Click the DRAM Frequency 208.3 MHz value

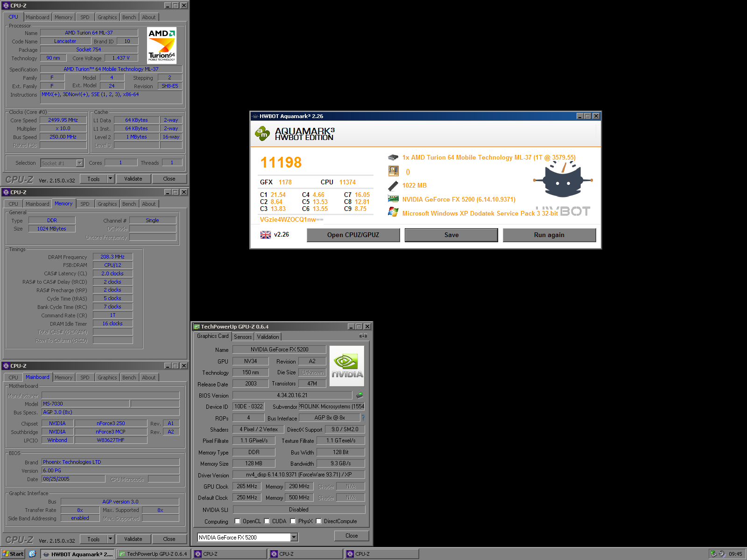coord(113,257)
